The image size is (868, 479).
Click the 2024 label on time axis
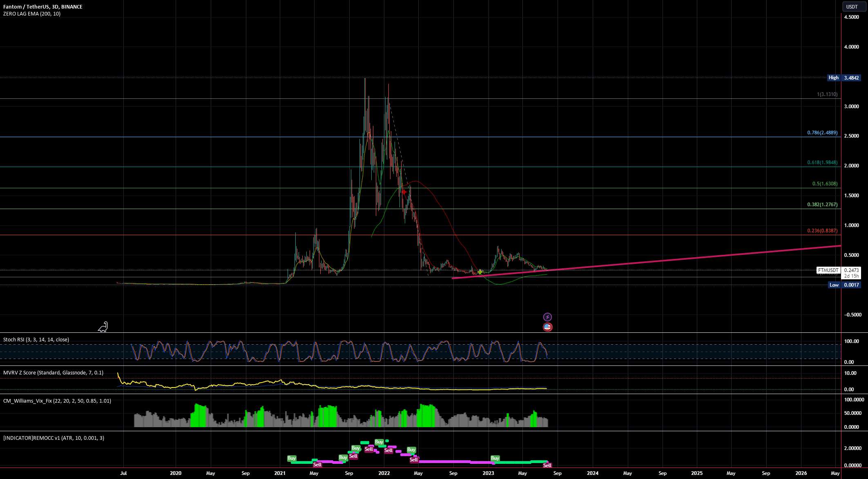coord(592,473)
